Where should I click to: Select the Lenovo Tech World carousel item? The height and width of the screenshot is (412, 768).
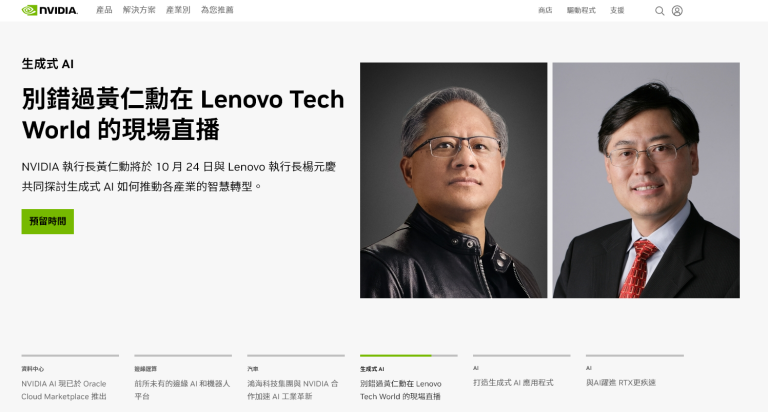click(x=408, y=378)
